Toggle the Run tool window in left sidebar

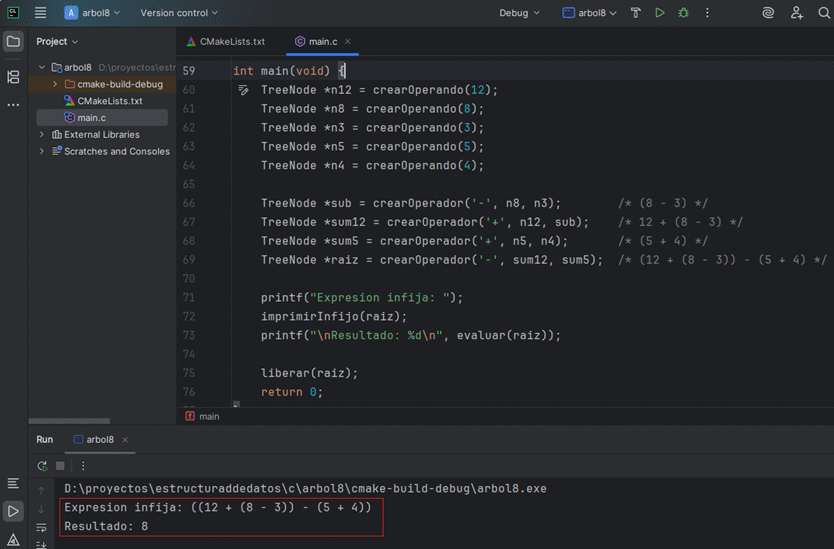pos(13,511)
